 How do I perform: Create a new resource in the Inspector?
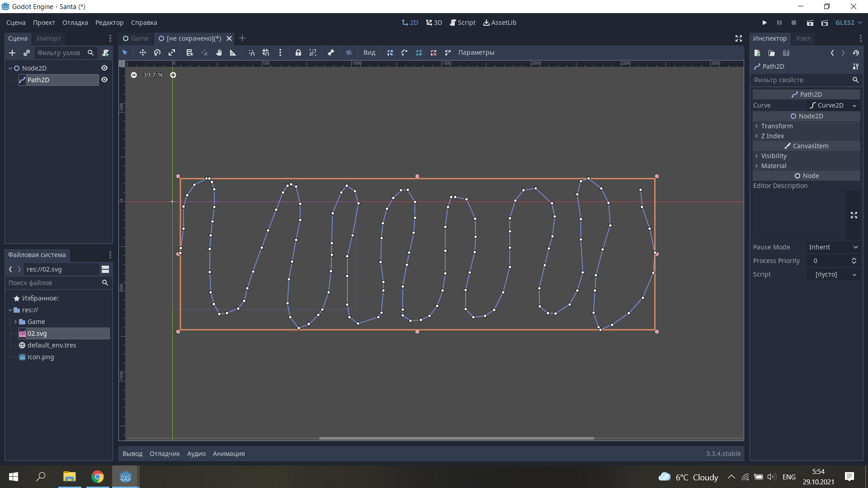(x=757, y=53)
